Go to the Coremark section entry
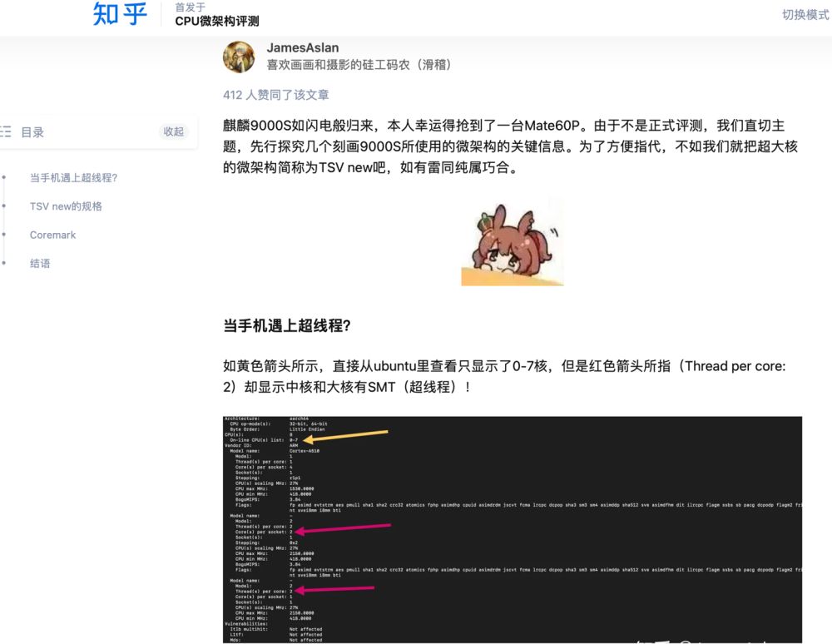The height and width of the screenshot is (644, 832). click(52, 235)
